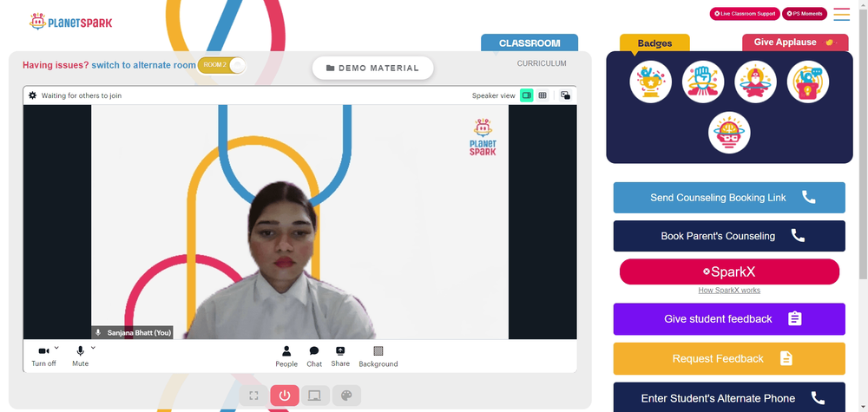Expand camera options chevron beside Turn off
The height and width of the screenshot is (412, 868).
pos(56,347)
